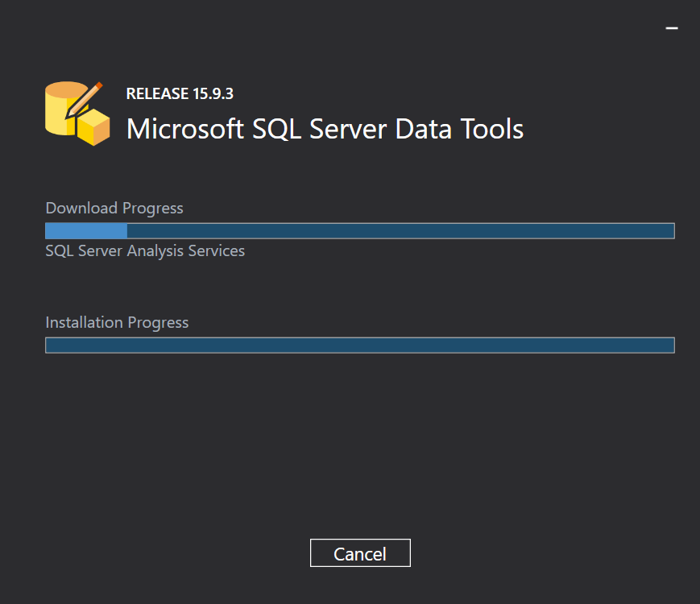Click the yellow cube in the logo
The image size is (700, 604).
(x=93, y=128)
